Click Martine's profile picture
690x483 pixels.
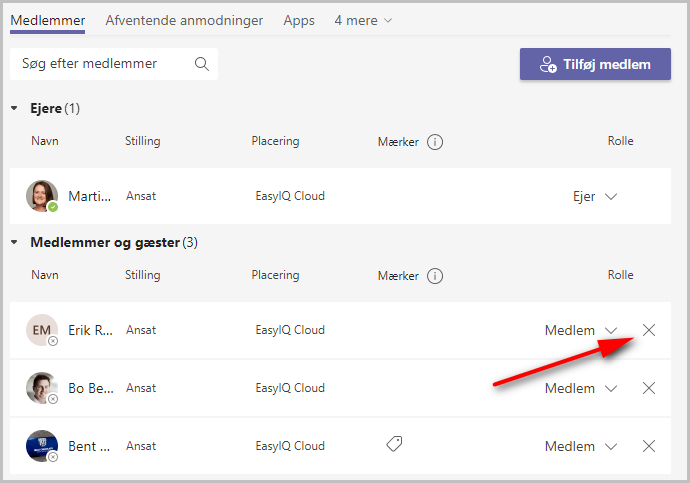tap(42, 196)
